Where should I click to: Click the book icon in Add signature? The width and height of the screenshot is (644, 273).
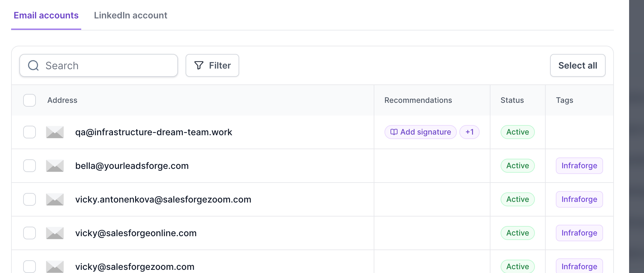point(394,132)
